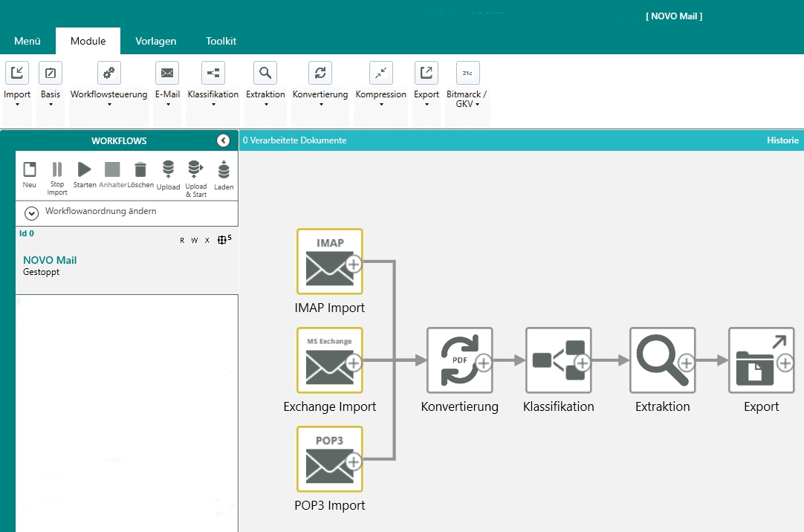Expand Kompression dropdown arrow
Viewport: 804px width, 532px height.
pos(381,105)
